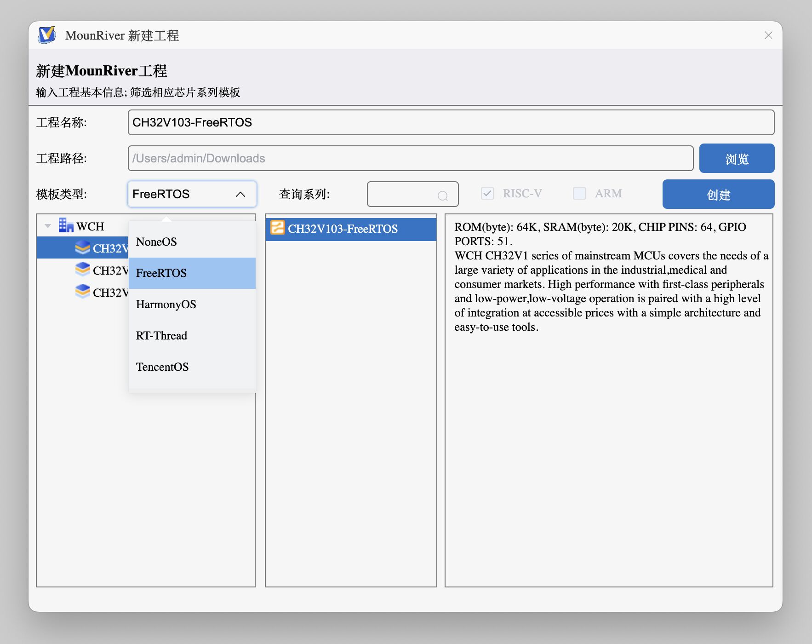This screenshot has height=644, width=812.
Task: Click the third CH32V series stack icon
Action: tap(83, 292)
